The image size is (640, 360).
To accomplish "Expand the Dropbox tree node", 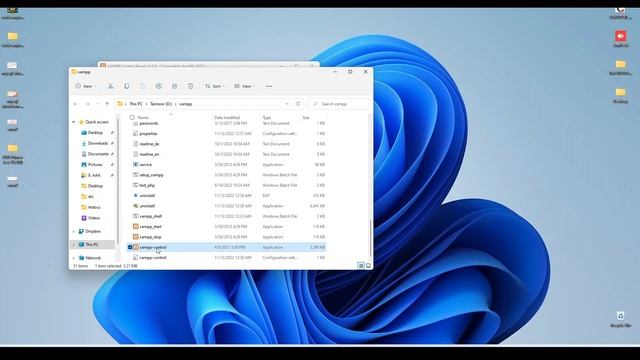I will pyautogui.click(x=74, y=231).
